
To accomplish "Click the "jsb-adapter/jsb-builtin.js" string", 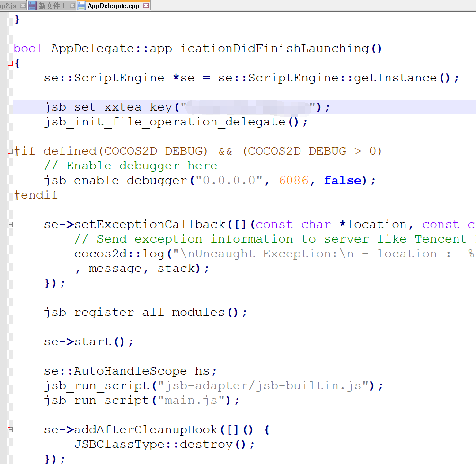I will pyautogui.click(x=263, y=385).
